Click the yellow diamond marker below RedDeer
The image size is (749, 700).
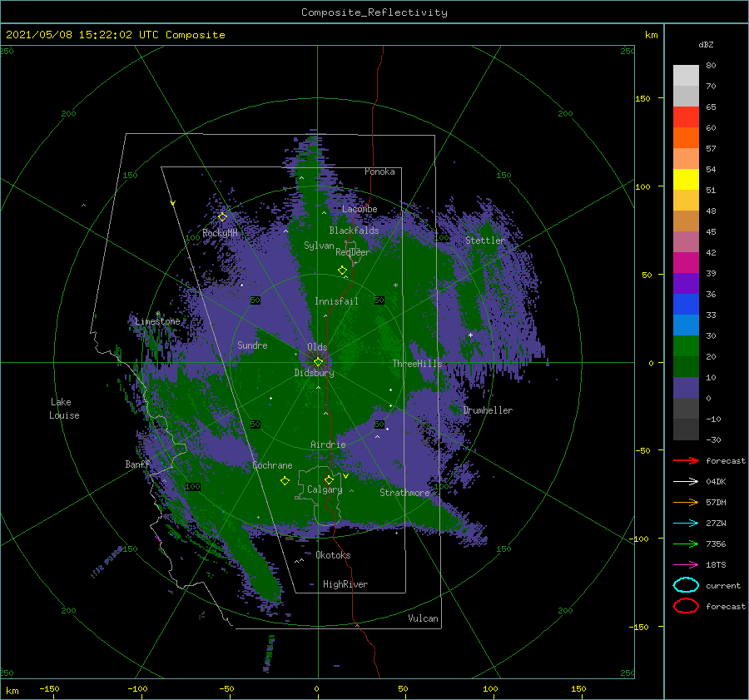[343, 270]
